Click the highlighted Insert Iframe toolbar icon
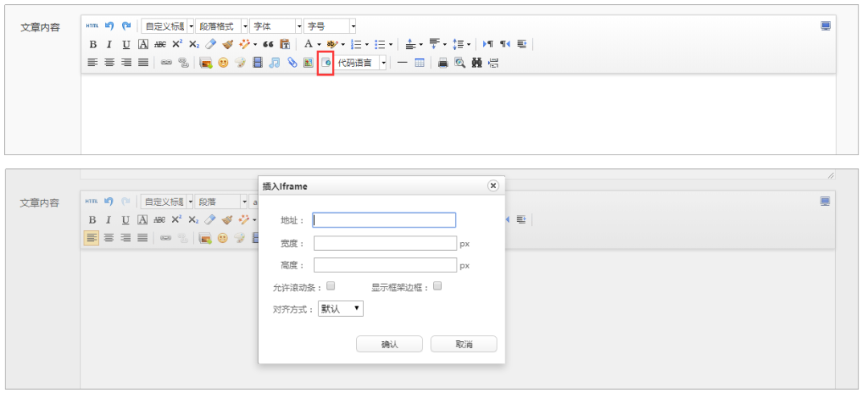The height and width of the screenshot is (398, 868). point(325,63)
